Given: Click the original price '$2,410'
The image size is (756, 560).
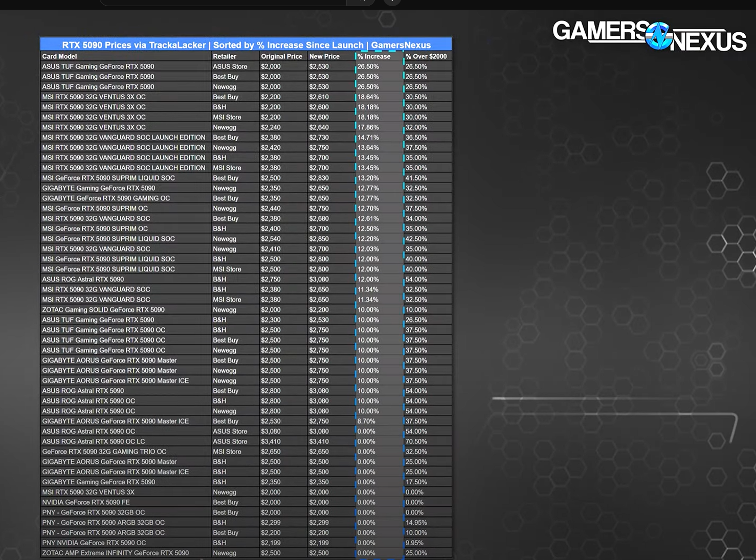Looking at the screenshot, I should (271, 249).
